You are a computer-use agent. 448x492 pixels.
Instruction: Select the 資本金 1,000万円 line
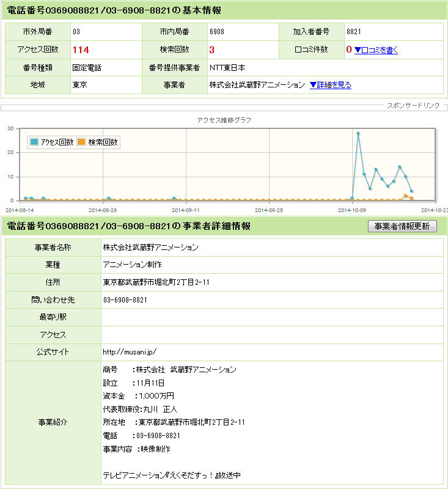click(x=138, y=396)
